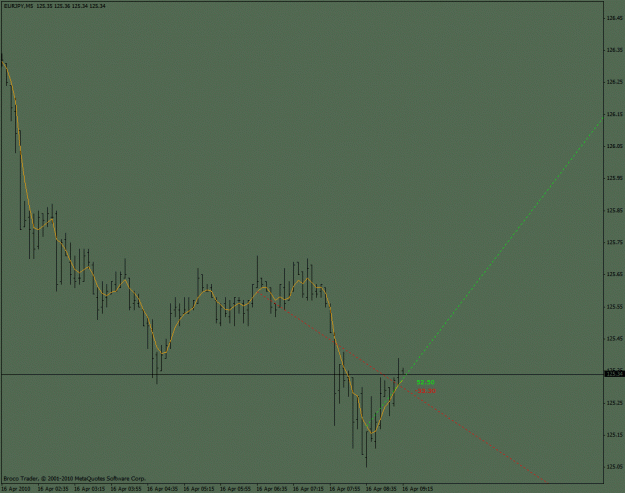625x493 pixels.
Task: Click the 16 Apr 2010 date label
Action: pos(16,489)
